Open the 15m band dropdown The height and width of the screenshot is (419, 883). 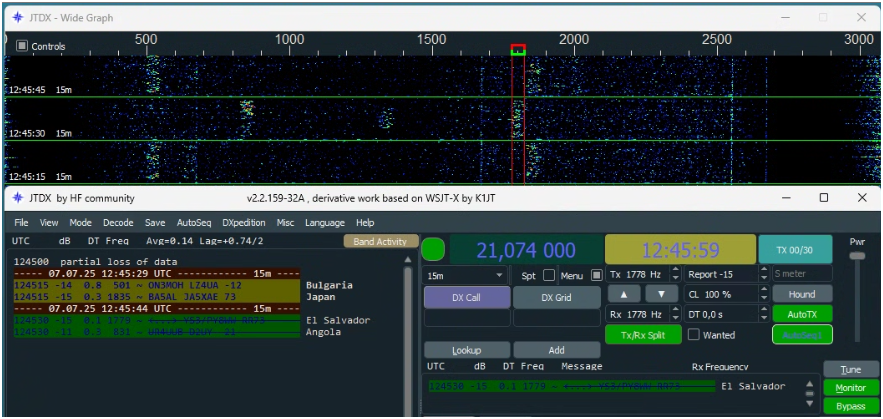pyautogui.click(x=466, y=275)
